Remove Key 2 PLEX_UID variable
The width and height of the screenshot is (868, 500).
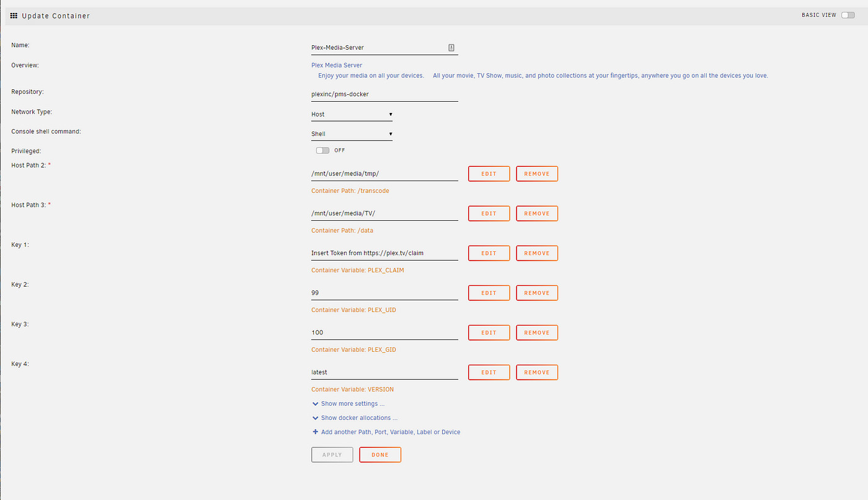click(537, 293)
